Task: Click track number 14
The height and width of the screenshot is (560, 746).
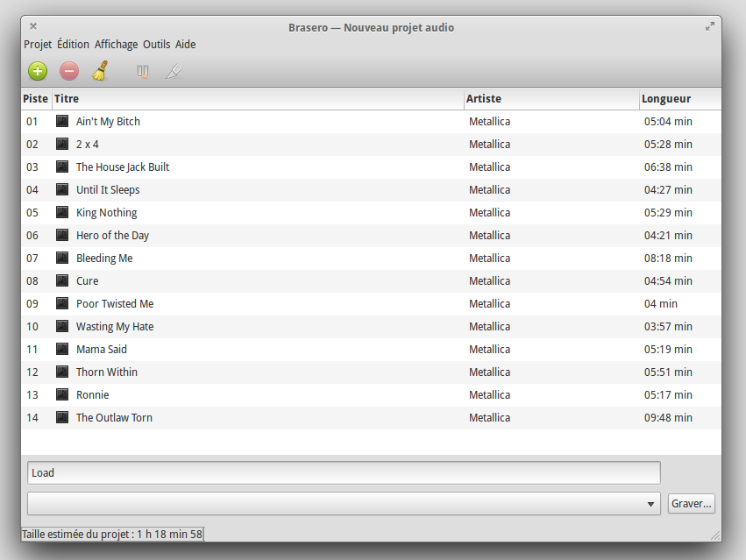Action: (32, 418)
